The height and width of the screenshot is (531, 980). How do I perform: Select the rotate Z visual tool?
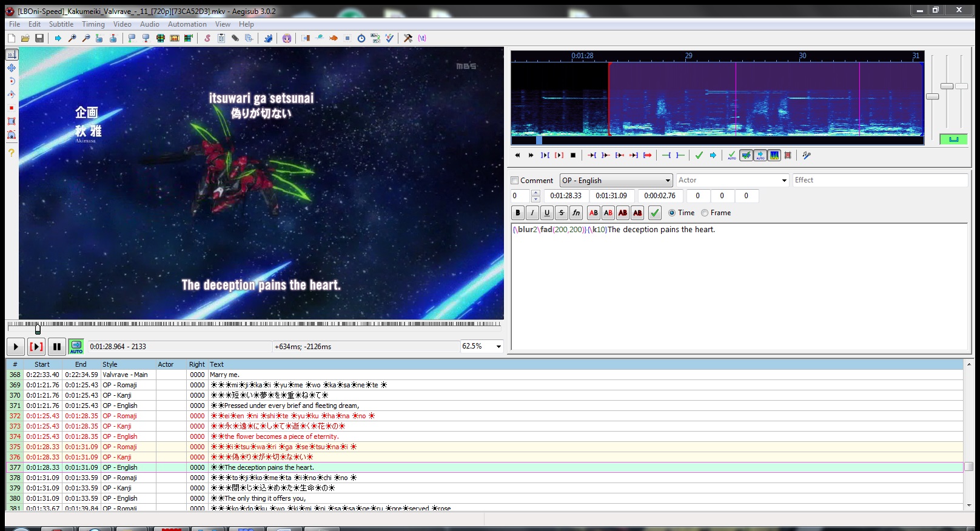[12, 81]
